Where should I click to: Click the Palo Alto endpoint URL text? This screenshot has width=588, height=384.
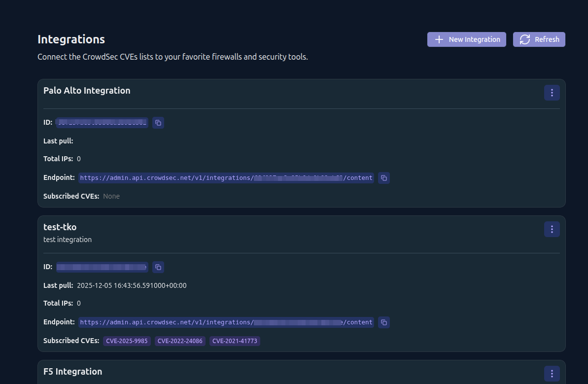226,177
